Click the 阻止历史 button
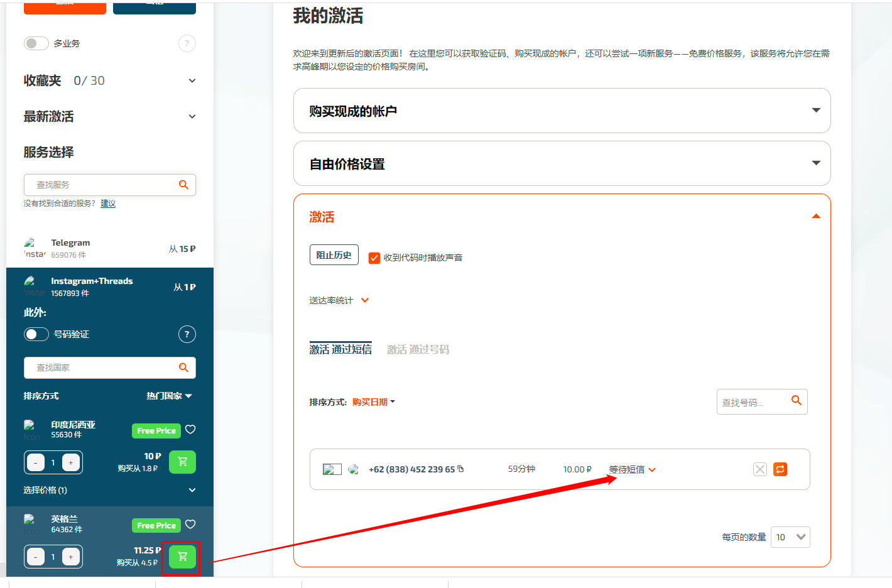Image resolution: width=892 pixels, height=588 pixels. click(x=334, y=254)
